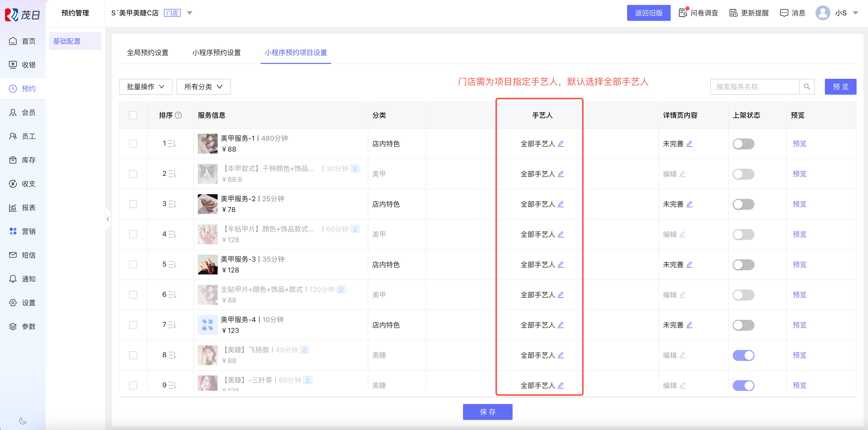Click sort help question mark icon
The height and width of the screenshot is (430, 868).
point(179,115)
